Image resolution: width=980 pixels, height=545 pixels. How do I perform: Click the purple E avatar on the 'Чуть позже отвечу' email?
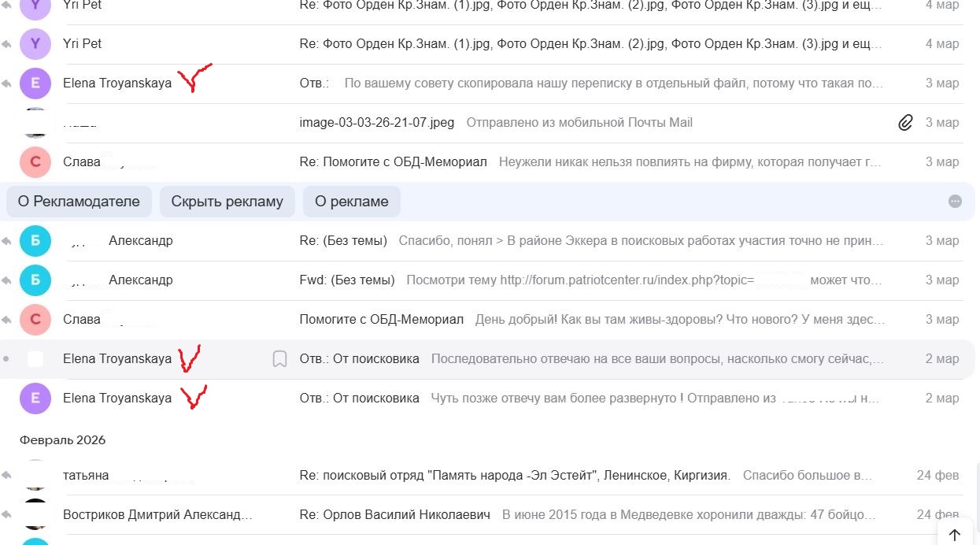pos(35,399)
